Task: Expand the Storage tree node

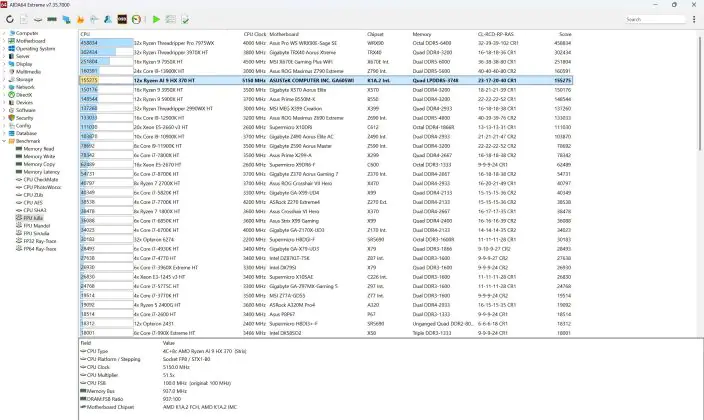Action: click(x=4, y=80)
